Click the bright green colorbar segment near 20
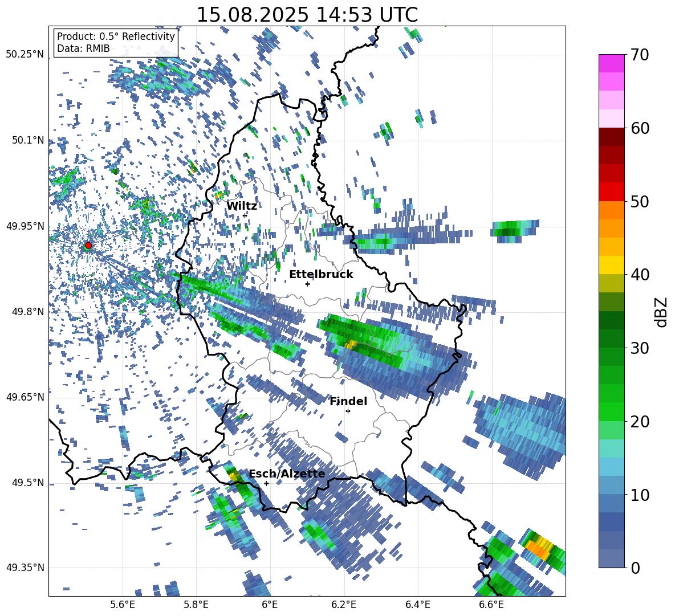 tap(611, 411)
